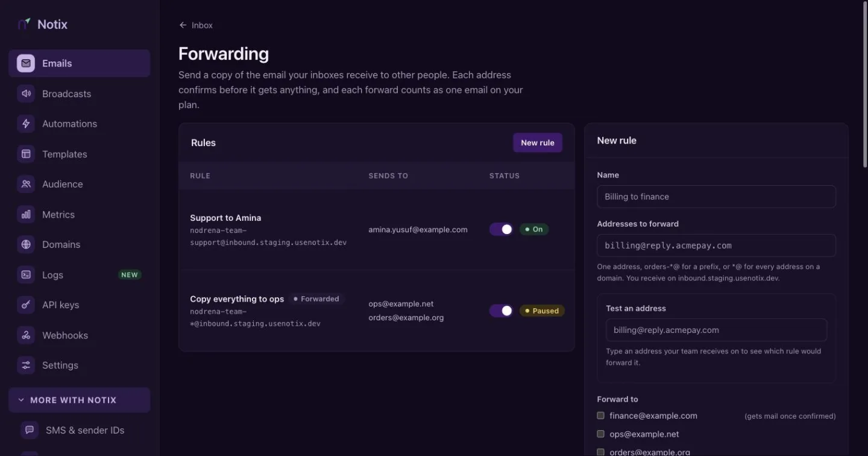The width and height of the screenshot is (868, 456).
Task: Click the Broadcasts megaphone icon
Action: (x=26, y=93)
